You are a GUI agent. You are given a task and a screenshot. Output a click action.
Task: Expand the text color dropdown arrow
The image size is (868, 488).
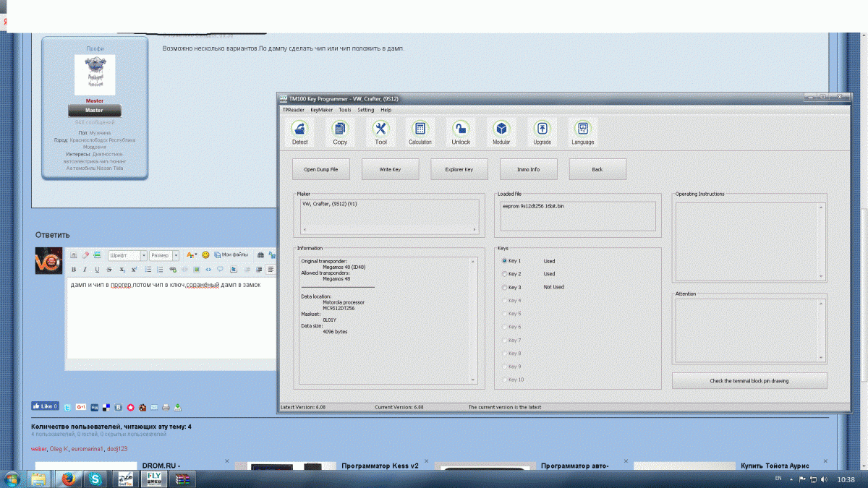[x=196, y=254]
